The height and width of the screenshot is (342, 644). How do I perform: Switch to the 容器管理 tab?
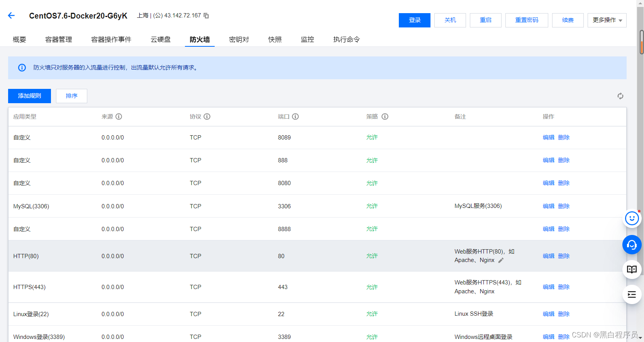click(x=59, y=39)
